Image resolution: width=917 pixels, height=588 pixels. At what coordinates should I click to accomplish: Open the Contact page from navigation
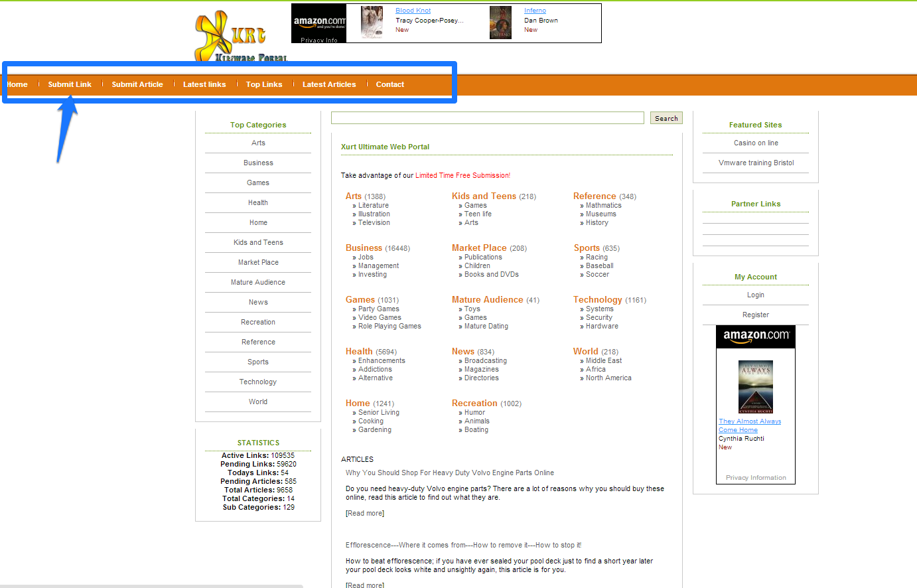389,84
